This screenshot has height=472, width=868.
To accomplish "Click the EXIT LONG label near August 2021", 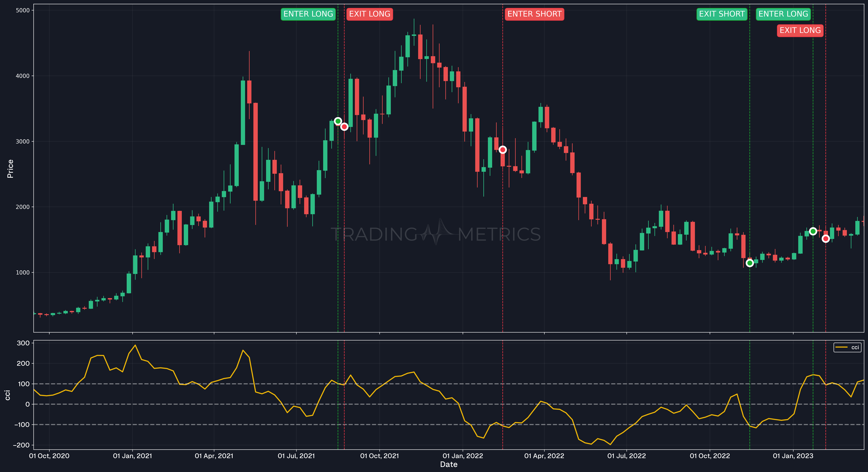I will (x=370, y=14).
